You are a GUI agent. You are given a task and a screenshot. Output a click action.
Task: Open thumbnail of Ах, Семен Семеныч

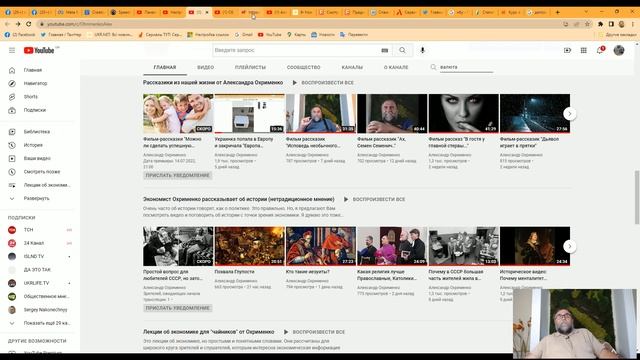pos(392,113)
